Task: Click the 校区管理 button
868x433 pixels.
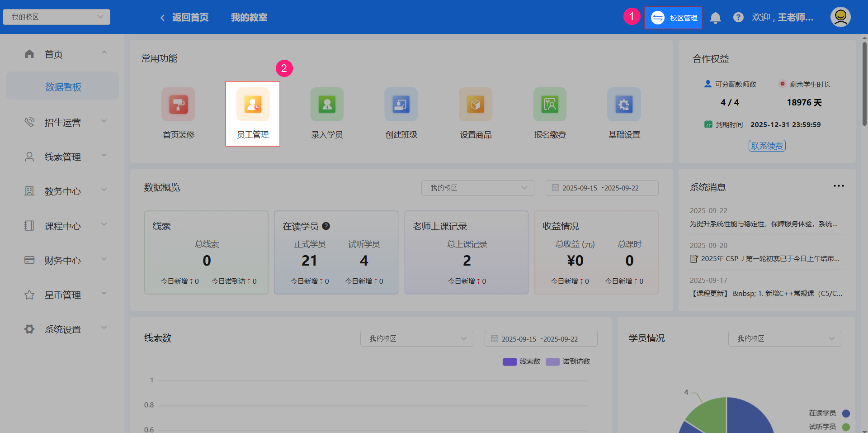Action: [x=674, y=18]
